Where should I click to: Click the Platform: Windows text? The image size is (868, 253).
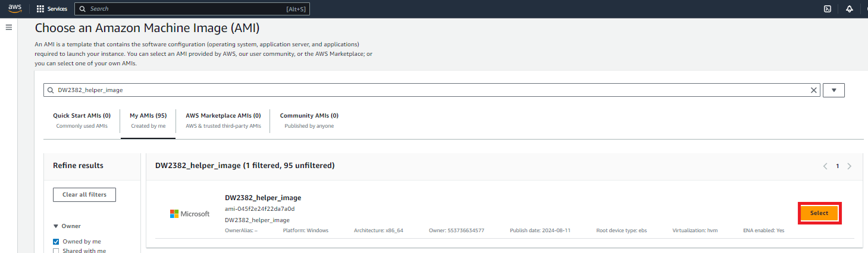pos(305,230)
